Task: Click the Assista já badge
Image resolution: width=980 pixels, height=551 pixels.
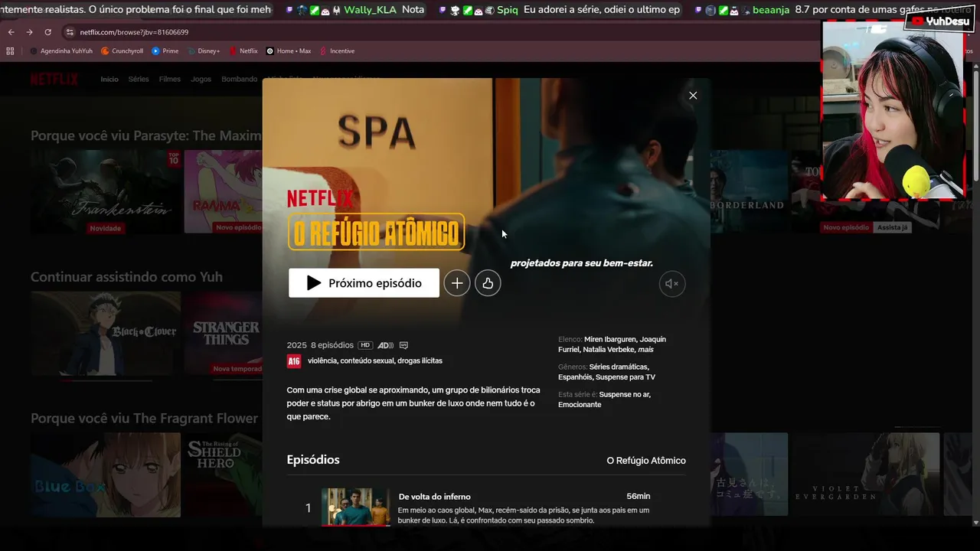Action: pyautogui.click(x=892, y=227)
